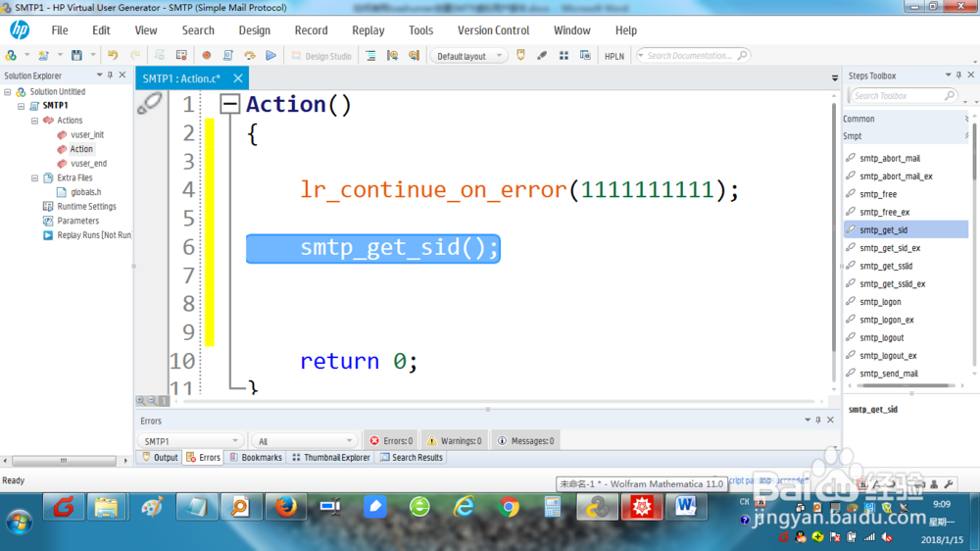
Task: Click the Search Documentation field
Action: coord(693,56)
